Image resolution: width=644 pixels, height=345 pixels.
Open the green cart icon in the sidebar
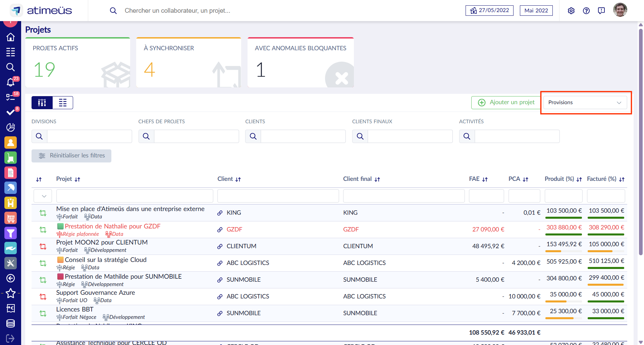pos(10,157)
